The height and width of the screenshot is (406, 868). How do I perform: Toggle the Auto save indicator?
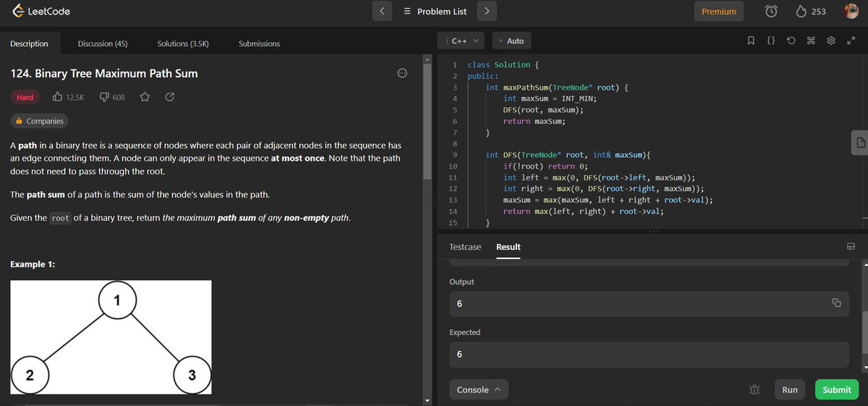(x=511, y=41)
